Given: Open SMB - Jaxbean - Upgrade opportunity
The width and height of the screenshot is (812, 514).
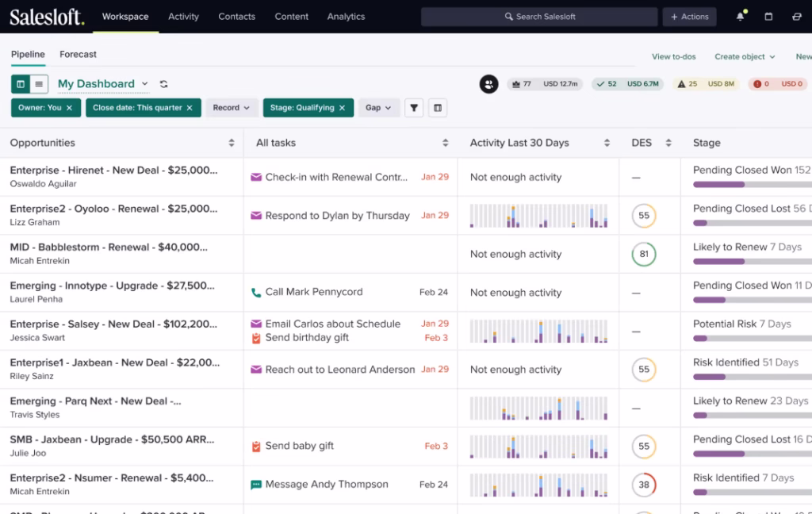Looking at the screenshot, I should (x=112, y=439).
